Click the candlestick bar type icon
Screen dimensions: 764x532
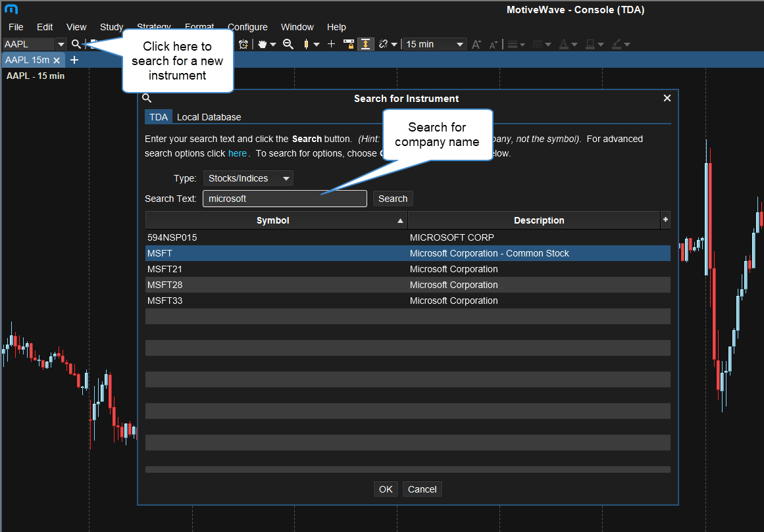pos(306,44)
